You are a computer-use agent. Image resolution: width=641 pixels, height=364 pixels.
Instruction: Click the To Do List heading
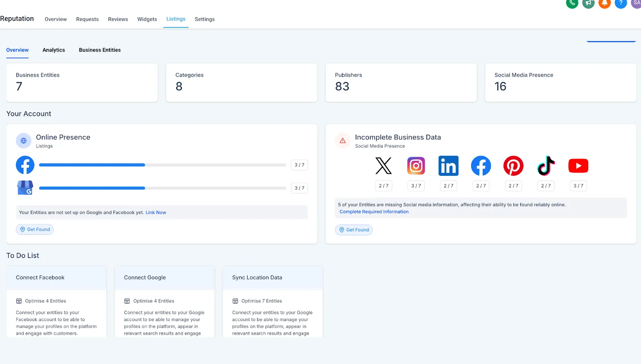23,255
